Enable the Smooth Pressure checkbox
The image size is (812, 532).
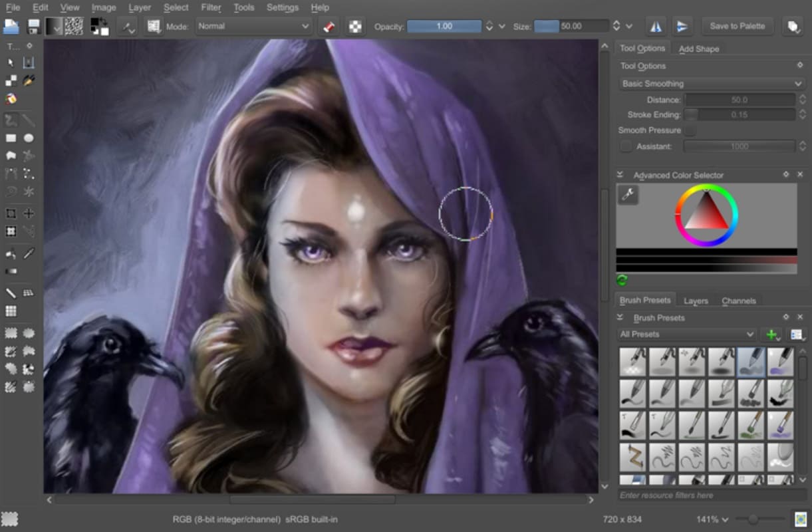pos(692,130)
